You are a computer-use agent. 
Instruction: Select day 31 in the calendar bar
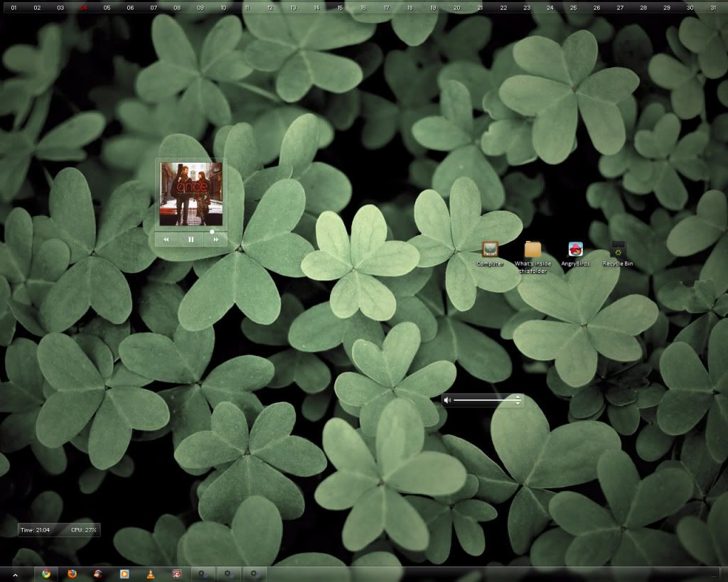713,8
